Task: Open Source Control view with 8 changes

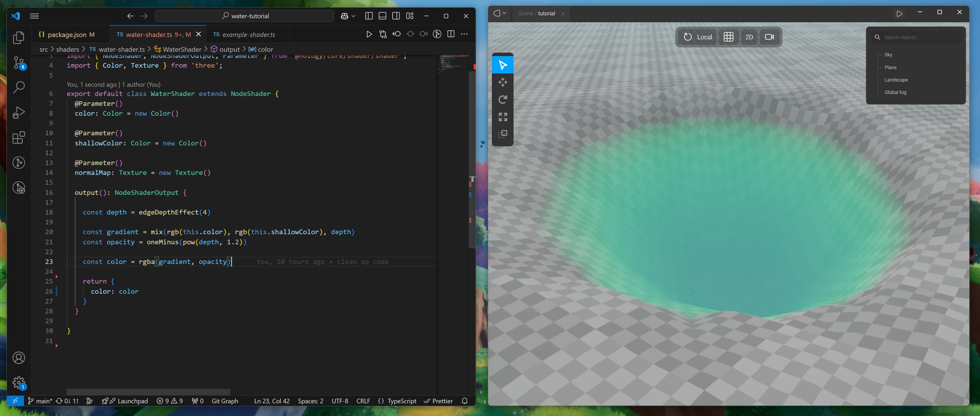Action: point(19,63)
